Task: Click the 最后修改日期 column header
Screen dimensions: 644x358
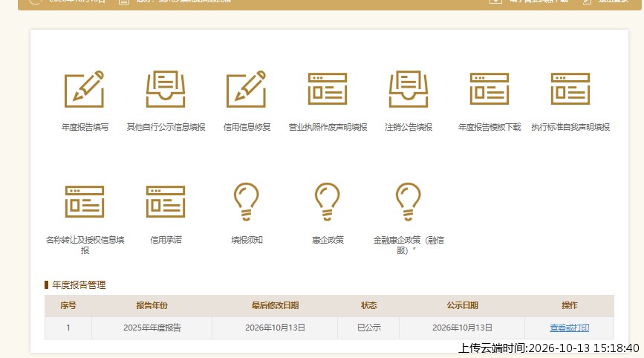Action: [x=275, y=305]
